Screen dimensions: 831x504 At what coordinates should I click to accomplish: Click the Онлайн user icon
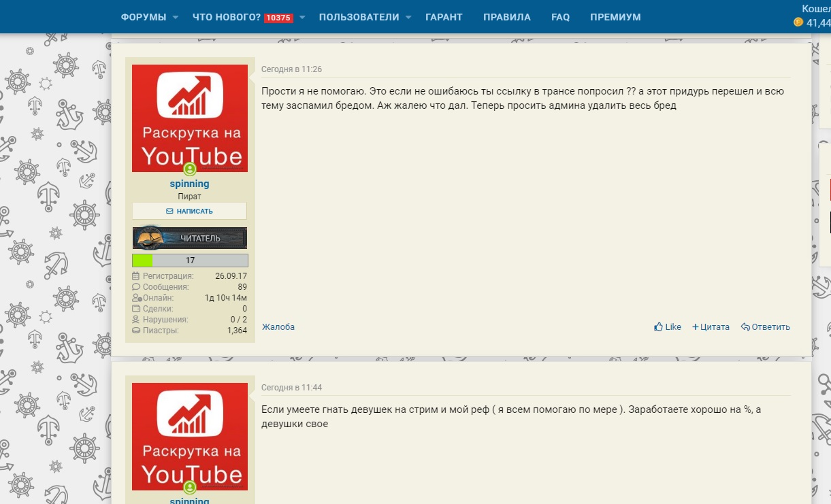point(136,298)
